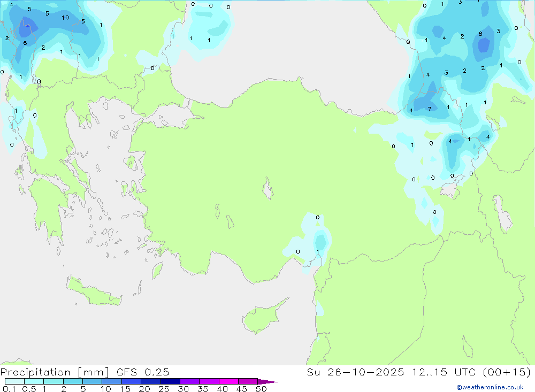The width and height of the screenshot is (535, 392).
Task: Click the 5–10 mm legend color box
Action: click(92, 381)
